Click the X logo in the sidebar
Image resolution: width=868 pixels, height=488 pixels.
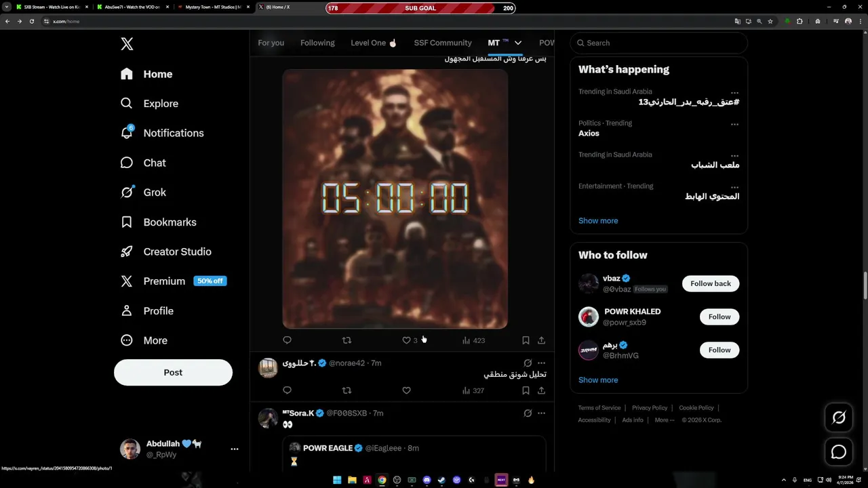point(127,44)
